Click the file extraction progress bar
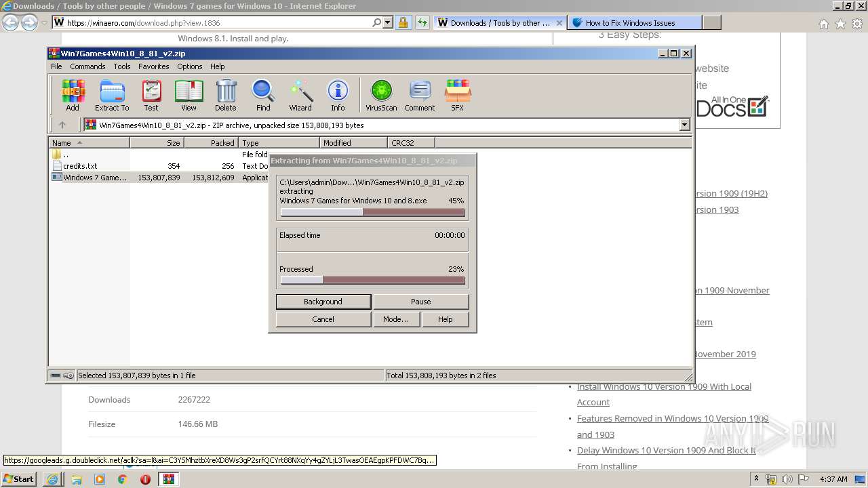 tap(372, 212)
